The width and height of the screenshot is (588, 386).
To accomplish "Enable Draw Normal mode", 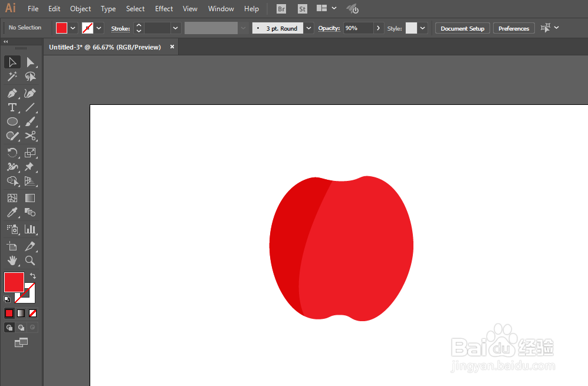I will click(9, 328).
